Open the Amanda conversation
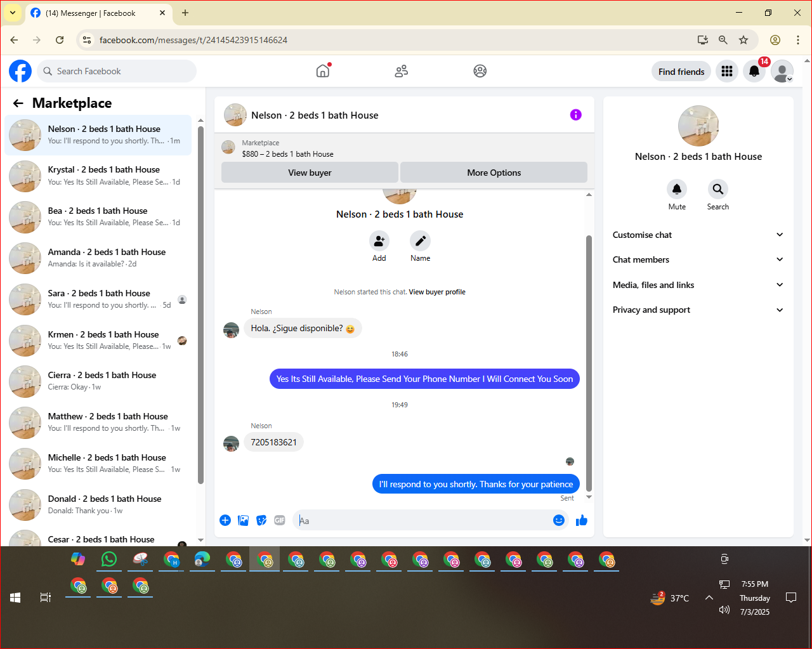 [98, 258]
